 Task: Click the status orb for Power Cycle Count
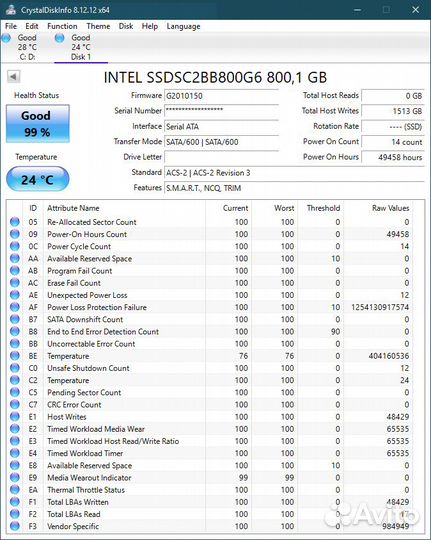click(x=14, y=246)
